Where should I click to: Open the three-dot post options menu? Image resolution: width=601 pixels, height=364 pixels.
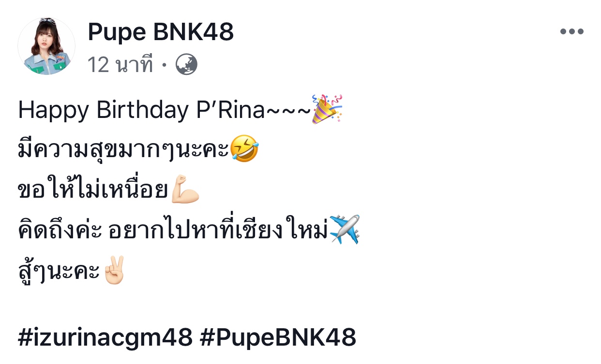[x=571, y=32]
